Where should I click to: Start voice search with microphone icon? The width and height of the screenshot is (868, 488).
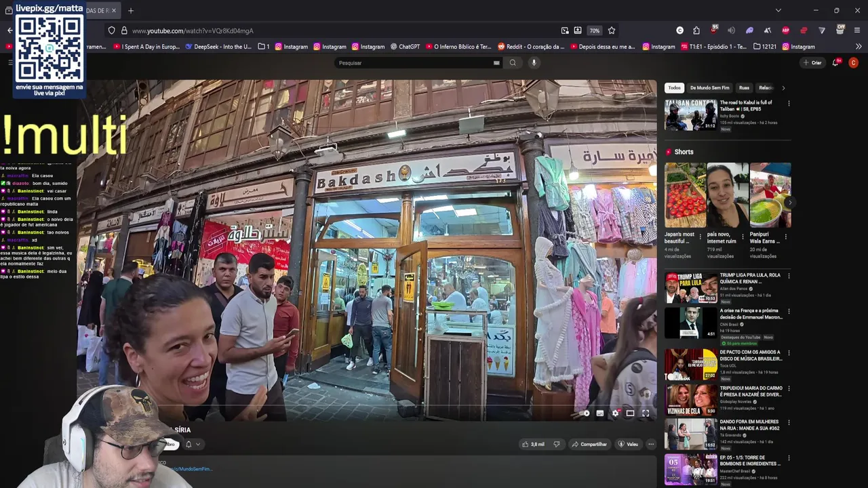coord(534,63)
